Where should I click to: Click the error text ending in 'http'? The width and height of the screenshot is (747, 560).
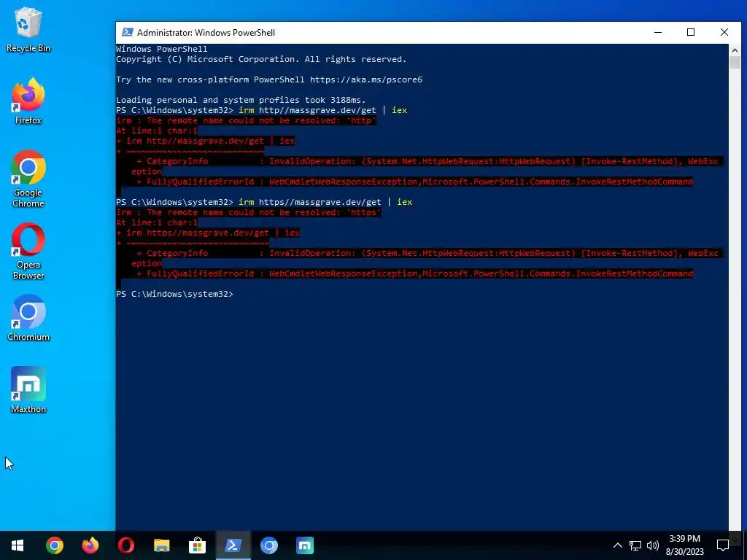[246, 120]
